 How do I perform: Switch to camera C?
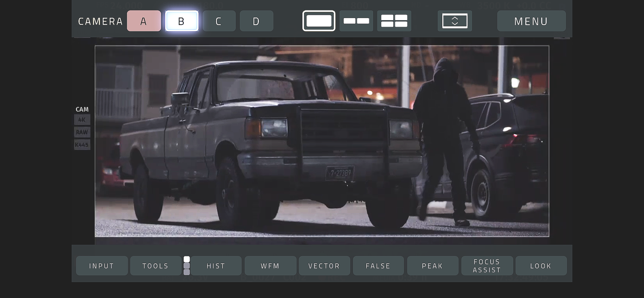point(219,21)
